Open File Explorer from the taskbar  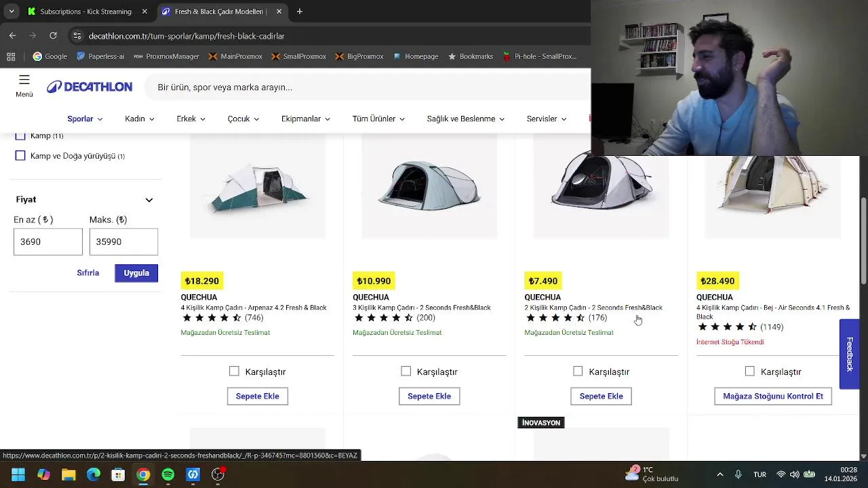[68, 474]
